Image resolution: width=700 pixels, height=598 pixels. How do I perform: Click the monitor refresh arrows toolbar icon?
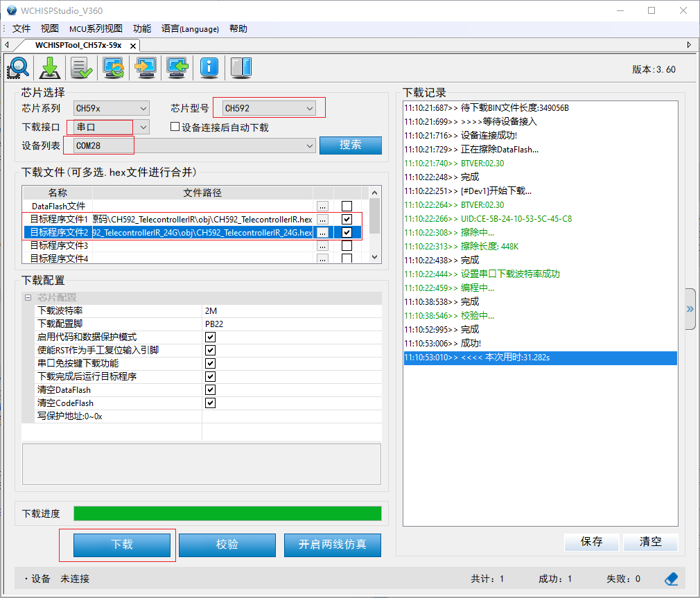click(x=114, y=68)
